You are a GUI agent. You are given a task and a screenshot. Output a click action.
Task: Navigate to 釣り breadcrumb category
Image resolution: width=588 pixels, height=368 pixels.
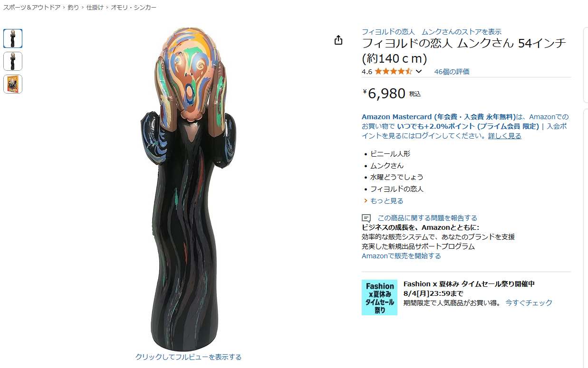point(73,8)
